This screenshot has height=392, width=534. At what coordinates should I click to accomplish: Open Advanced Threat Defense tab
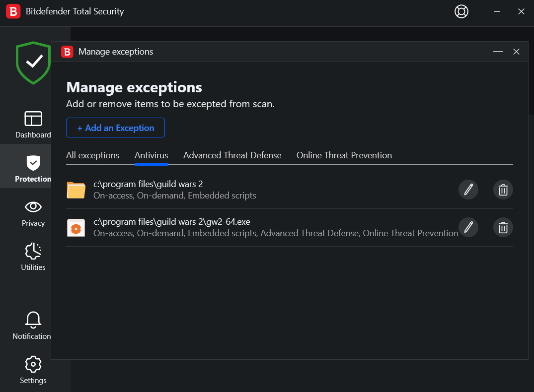click(x=232, y=155)
